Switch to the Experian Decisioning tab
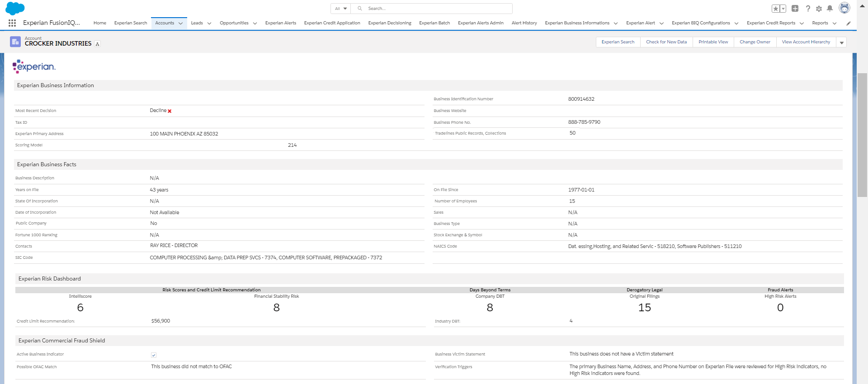Viewport: 868px width, 384px height. click(x=389, y=23)
